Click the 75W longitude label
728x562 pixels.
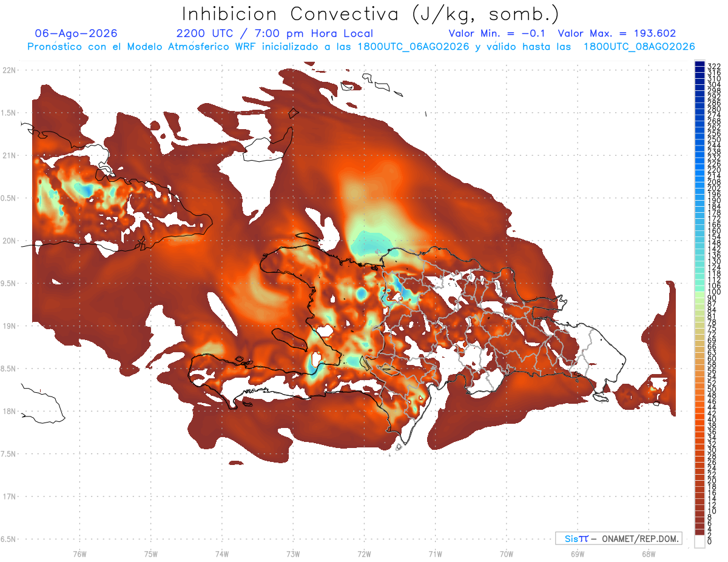(150, 554)
